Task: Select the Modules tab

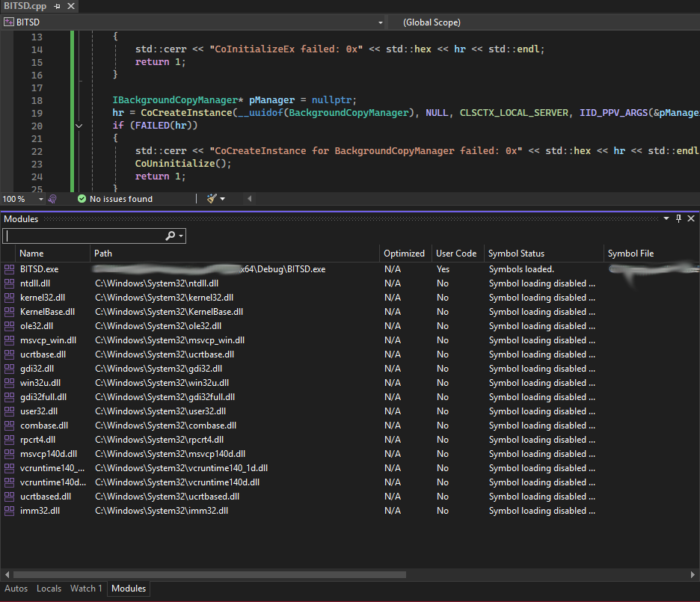Action: point(129,589)
